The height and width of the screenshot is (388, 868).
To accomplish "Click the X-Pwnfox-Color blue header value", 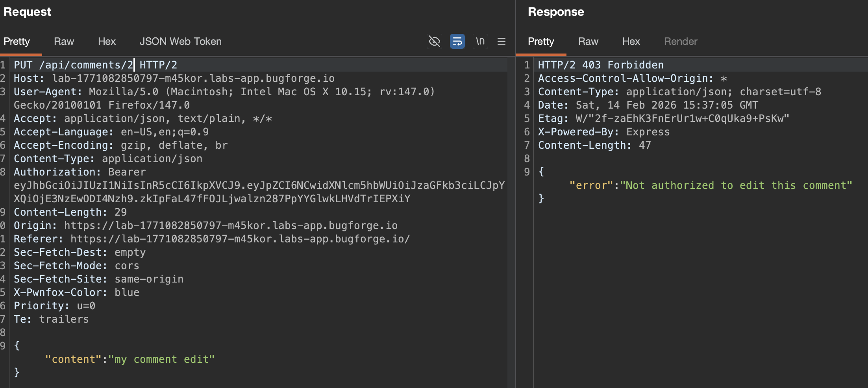I will click(x=127, y=292).
